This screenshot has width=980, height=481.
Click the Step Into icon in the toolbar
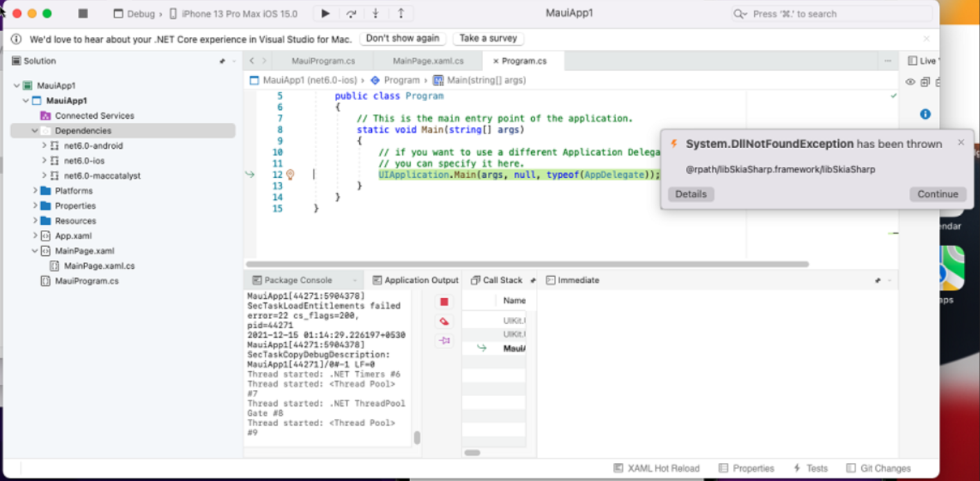tap(375, 13)
